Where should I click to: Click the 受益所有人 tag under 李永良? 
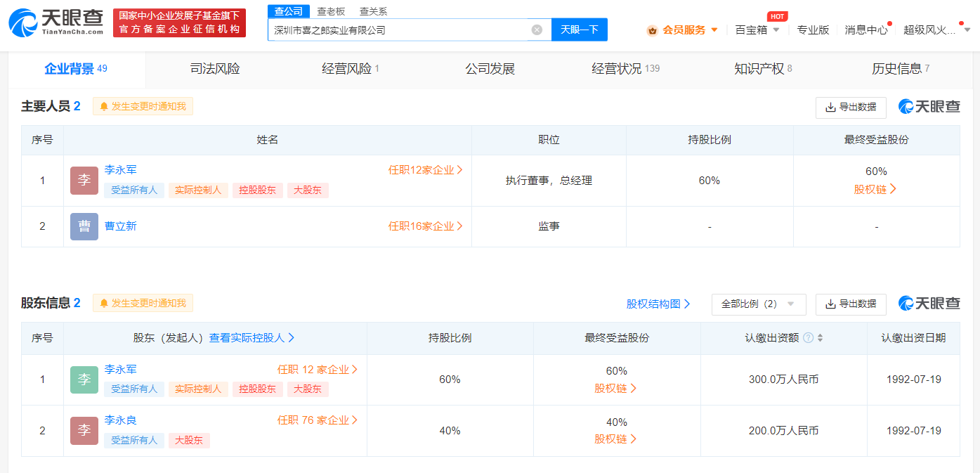pos(134,441)
